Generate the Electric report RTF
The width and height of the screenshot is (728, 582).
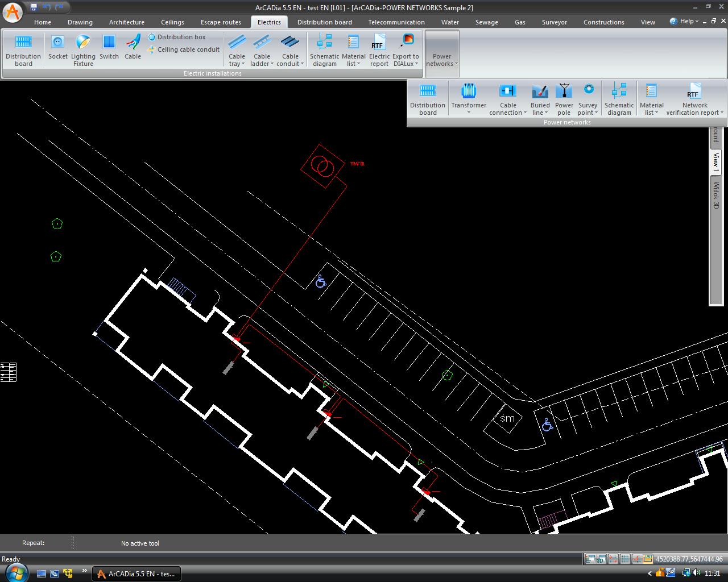click(379, 49)
